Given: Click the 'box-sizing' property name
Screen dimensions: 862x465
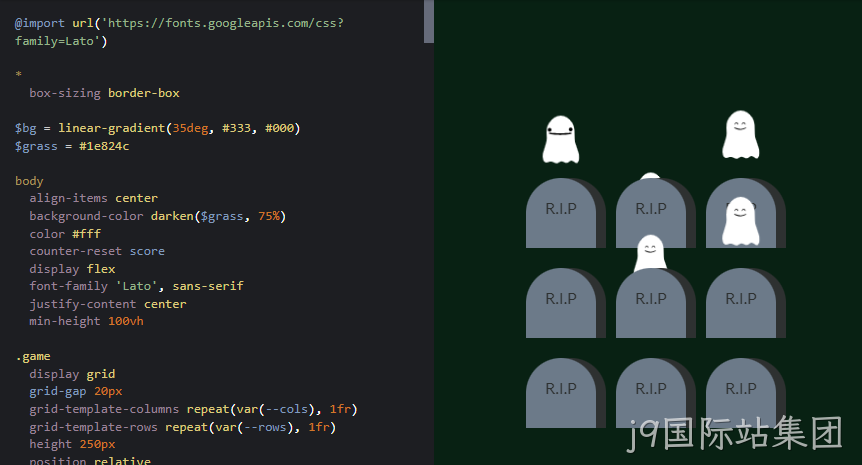Looking at the screenshot, I should point(65,93).
